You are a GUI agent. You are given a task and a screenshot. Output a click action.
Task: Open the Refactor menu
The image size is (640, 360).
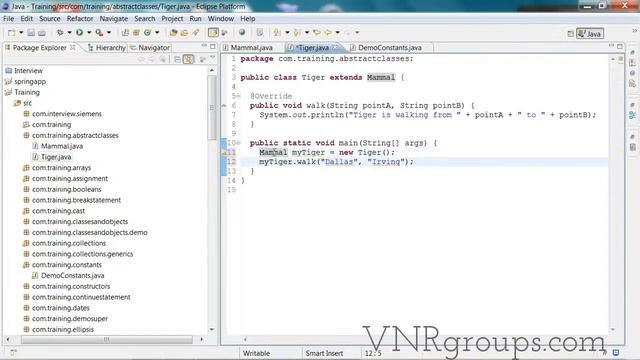(x=80, y=19)
